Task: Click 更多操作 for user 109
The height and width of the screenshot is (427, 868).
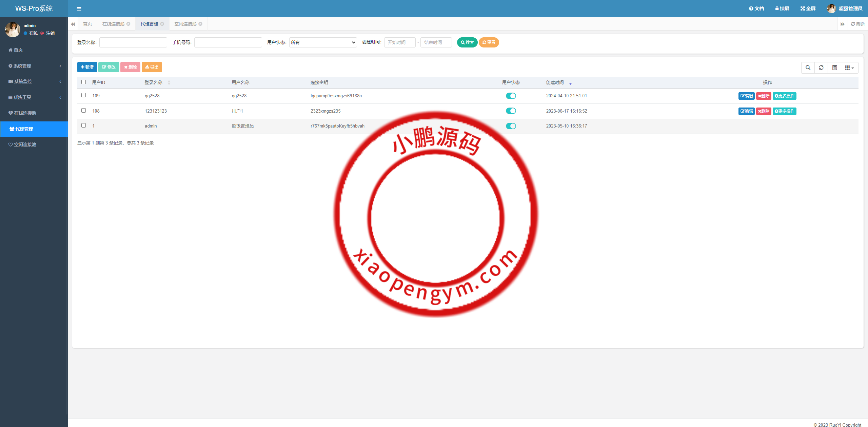Action: 784,96
